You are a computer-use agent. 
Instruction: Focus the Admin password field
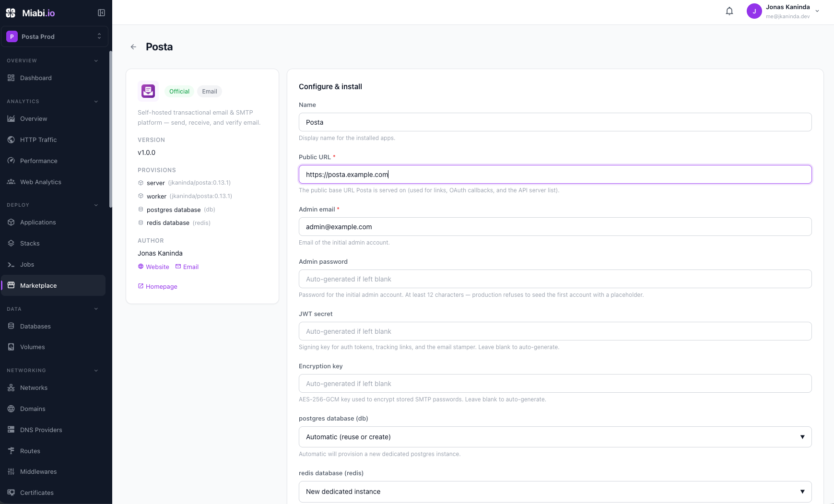point(555,279)
